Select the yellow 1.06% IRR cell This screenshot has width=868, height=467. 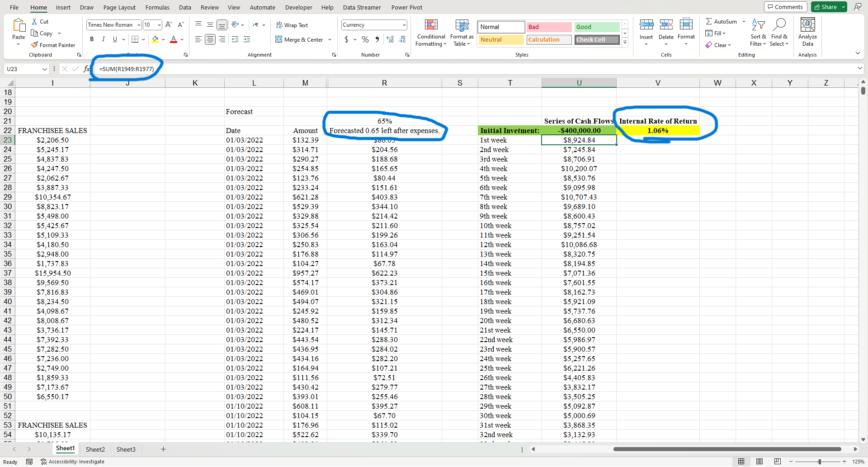point(657,131)
